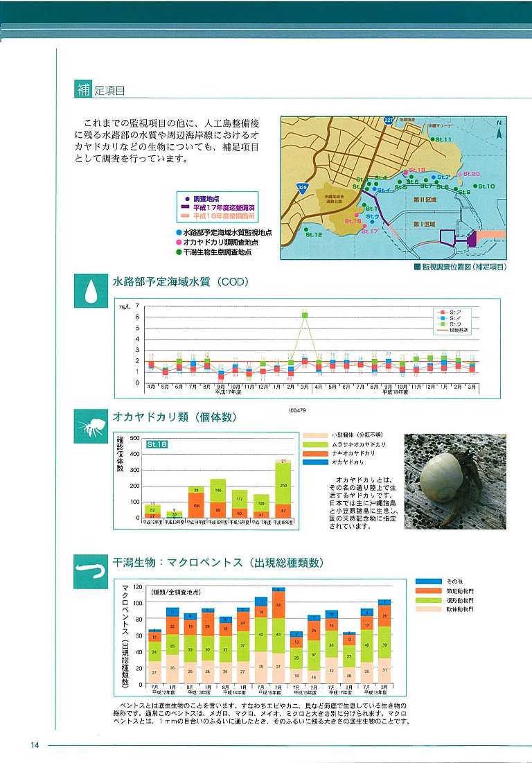Click the St.11 green marker on map
The image size is (532, 763).
pos(432,139)
